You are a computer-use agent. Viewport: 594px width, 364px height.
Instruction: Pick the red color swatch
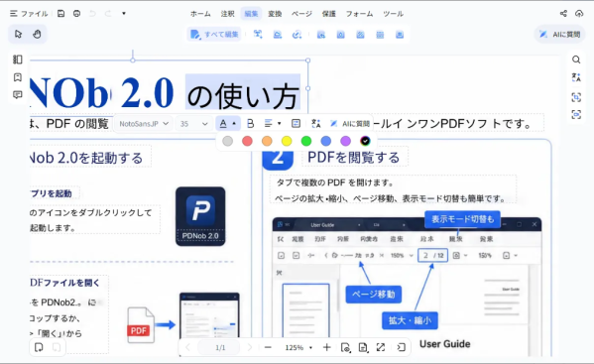(x=247, y=141)
